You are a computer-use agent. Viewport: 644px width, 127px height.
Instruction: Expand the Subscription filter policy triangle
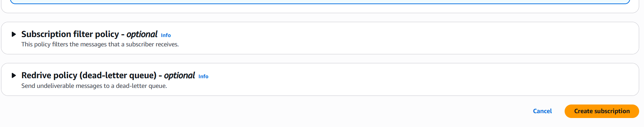14,34
